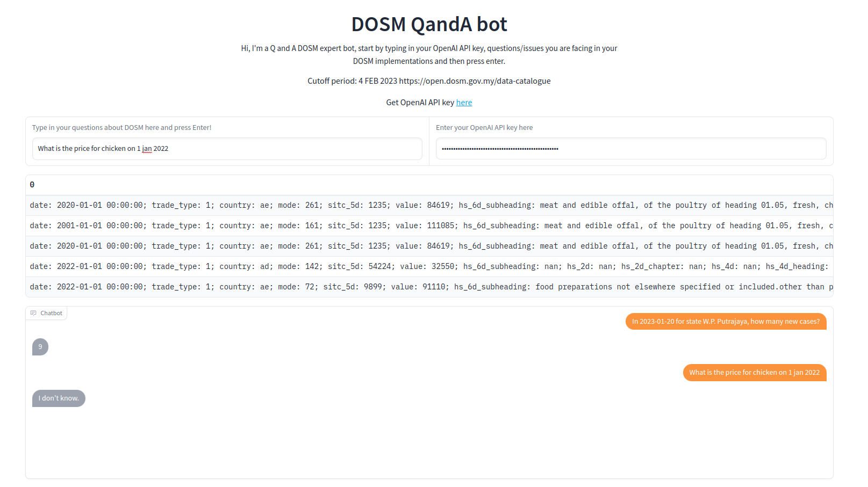Click the bot reply bubble '9'
The width and height of the screenshot is (868, 487).
point(40,347)
